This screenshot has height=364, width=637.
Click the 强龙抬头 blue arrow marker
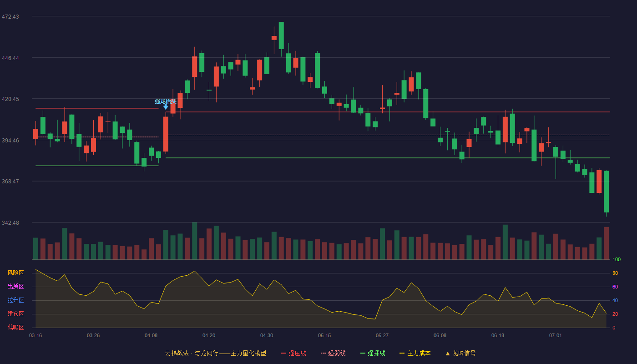pyautogui.click(x=166, y=107)
